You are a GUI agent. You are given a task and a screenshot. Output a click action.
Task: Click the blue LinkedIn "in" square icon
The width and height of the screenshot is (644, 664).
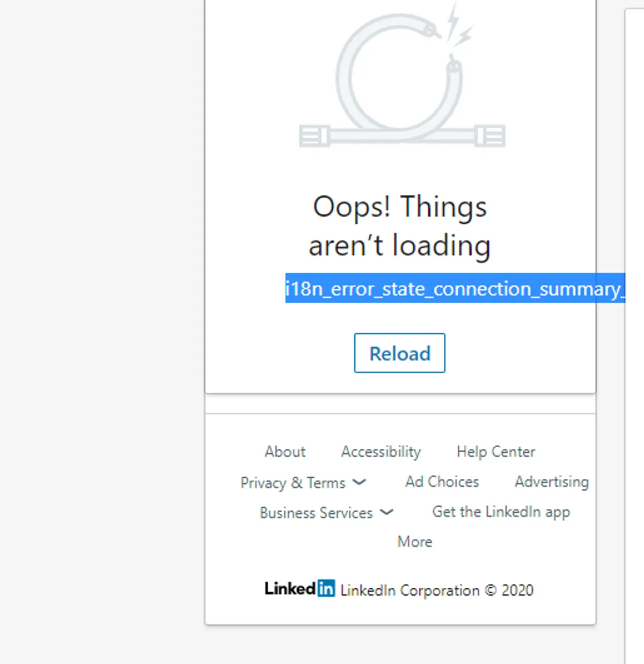click(x=326, y=589)
